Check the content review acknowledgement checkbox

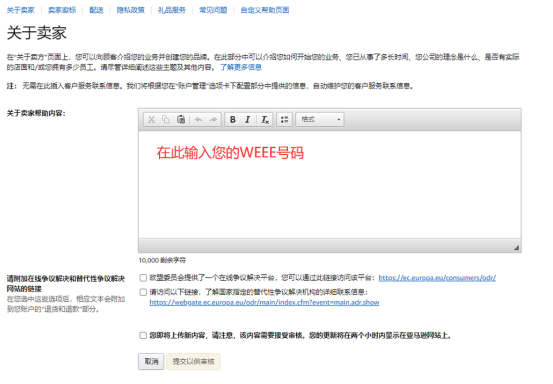143,335
